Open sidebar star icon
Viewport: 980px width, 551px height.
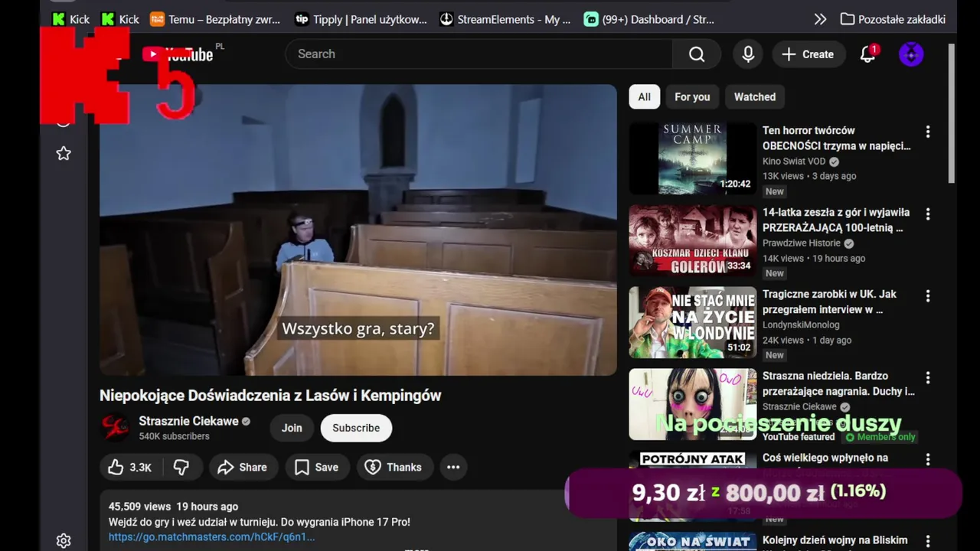coord(64,154)
